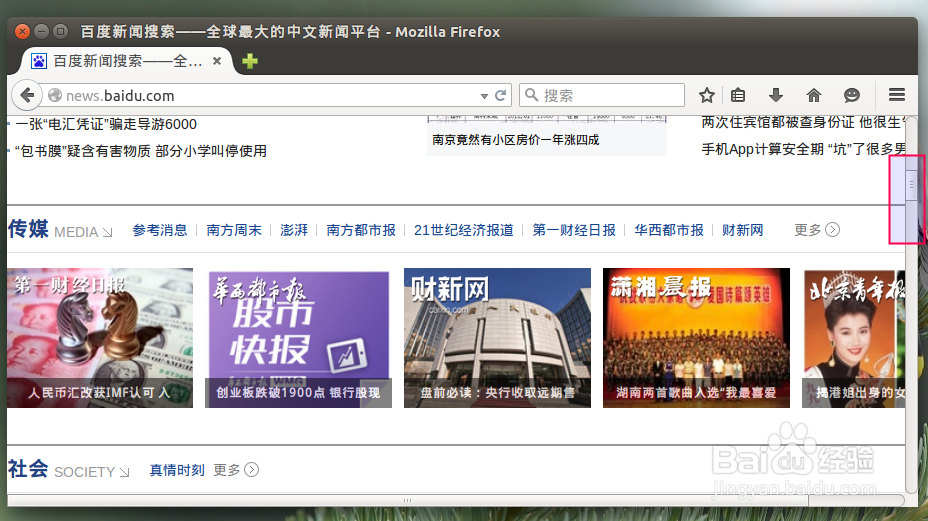Screen dimensions: 928x521
Task: Open caption 人民币汇改获IMF认可
Action: coord(99,393)
